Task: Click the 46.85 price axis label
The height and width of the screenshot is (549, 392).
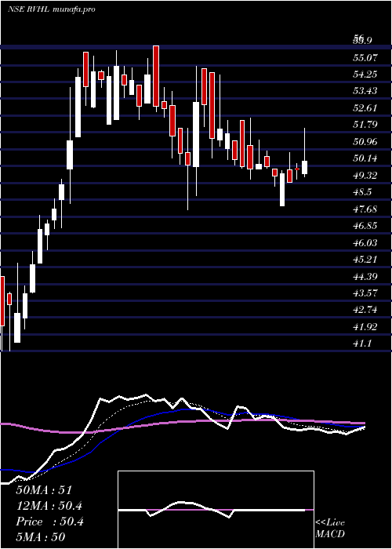Action: (x=366, y=226)
